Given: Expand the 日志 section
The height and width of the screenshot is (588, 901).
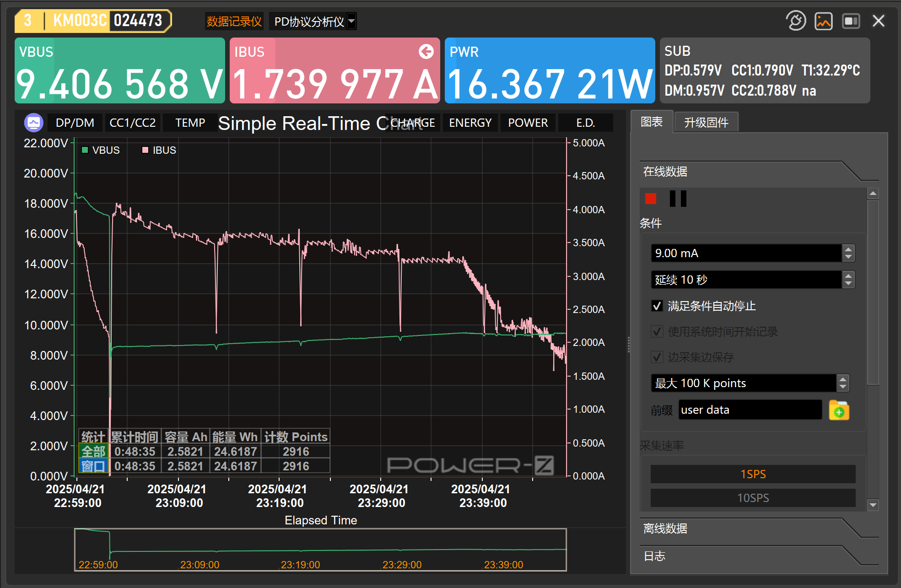Looking at the screenshot, I should (654, 556).
